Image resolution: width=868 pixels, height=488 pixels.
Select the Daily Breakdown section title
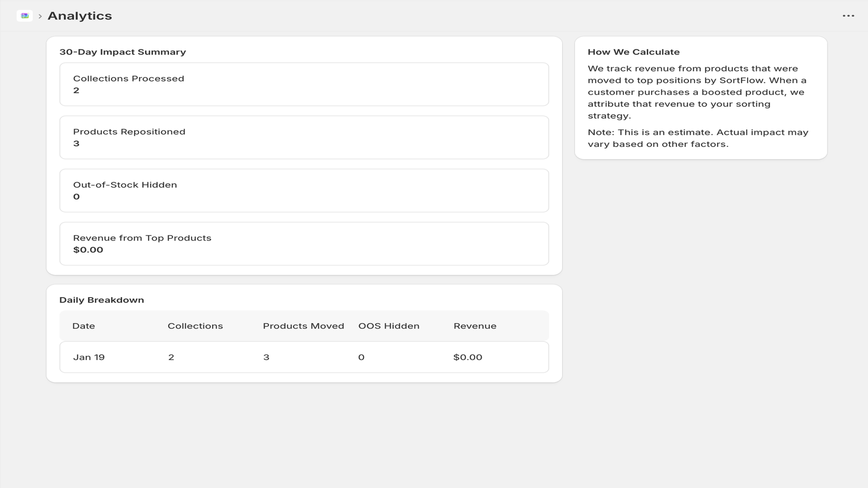click(103, 299)
